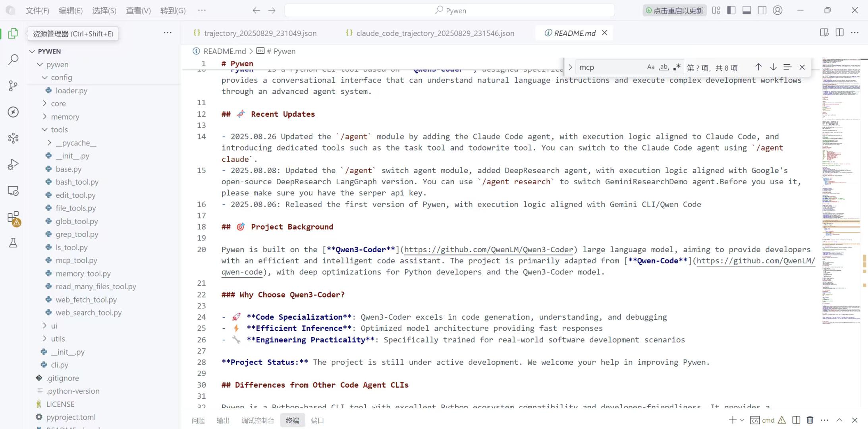Open the Search view in activity bar
This screenshot has height=429, width=868.
(x=13, y=60)
